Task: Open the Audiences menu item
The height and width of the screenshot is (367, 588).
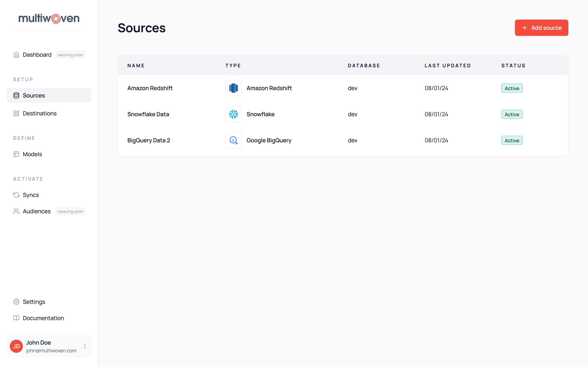Action: point(37,211)
